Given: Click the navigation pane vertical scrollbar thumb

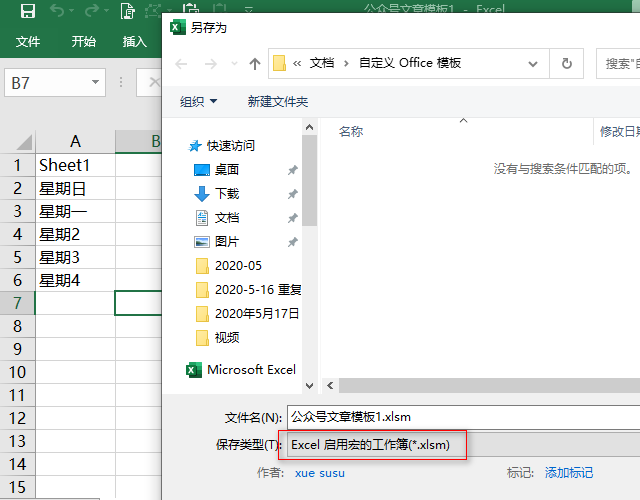Looking at the screenshot, I should 310,180.
